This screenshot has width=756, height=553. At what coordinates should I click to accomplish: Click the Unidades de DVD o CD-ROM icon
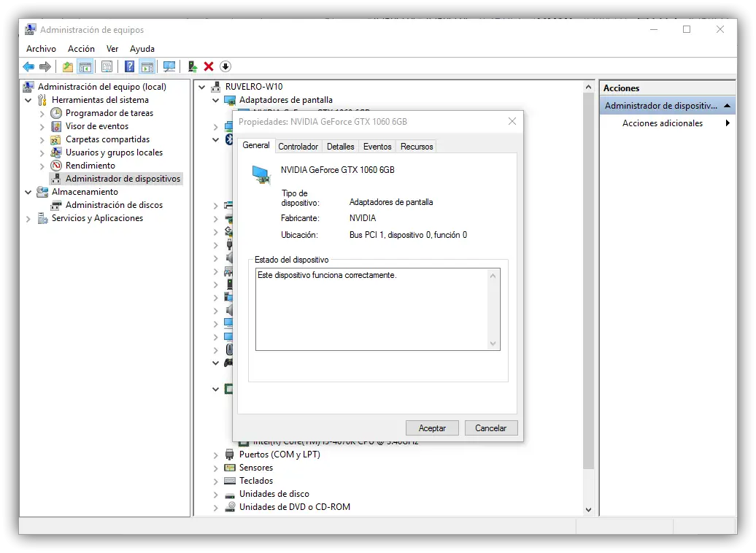(230, 507)
